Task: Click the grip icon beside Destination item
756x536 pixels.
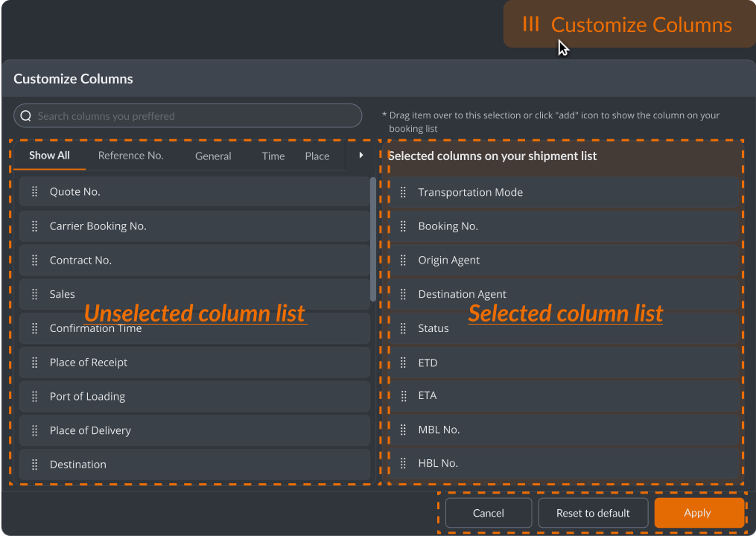Action: (34, 465)
